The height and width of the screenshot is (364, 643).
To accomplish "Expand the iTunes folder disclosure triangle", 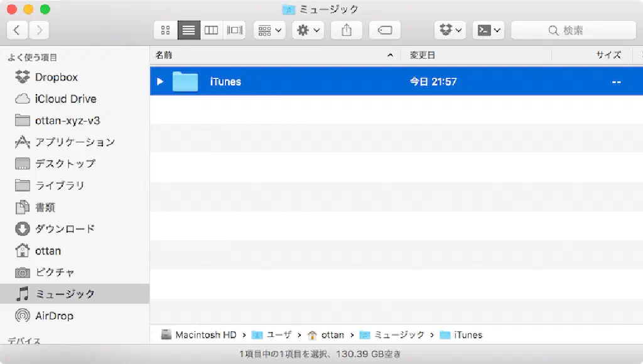I will tap(160, 82).
